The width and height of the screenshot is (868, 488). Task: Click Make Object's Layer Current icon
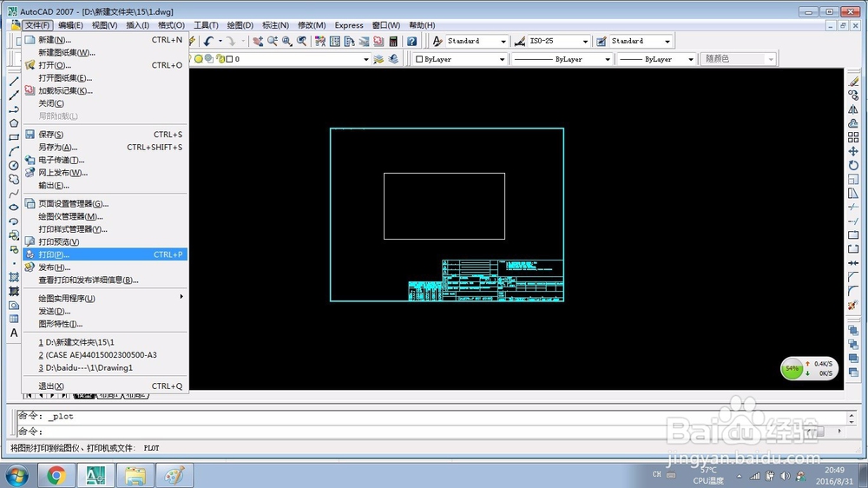pos(378,59)
